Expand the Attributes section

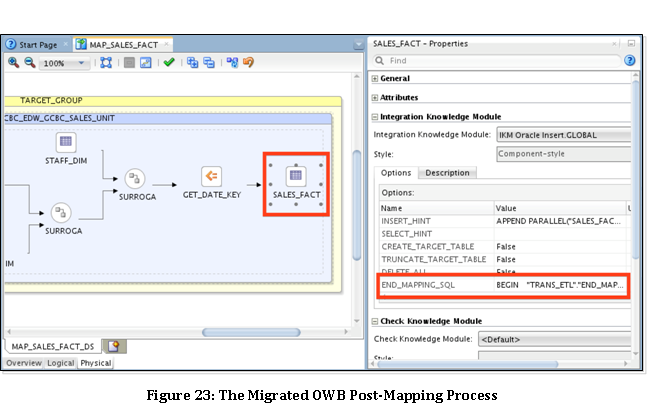click(x=375, y=98)
